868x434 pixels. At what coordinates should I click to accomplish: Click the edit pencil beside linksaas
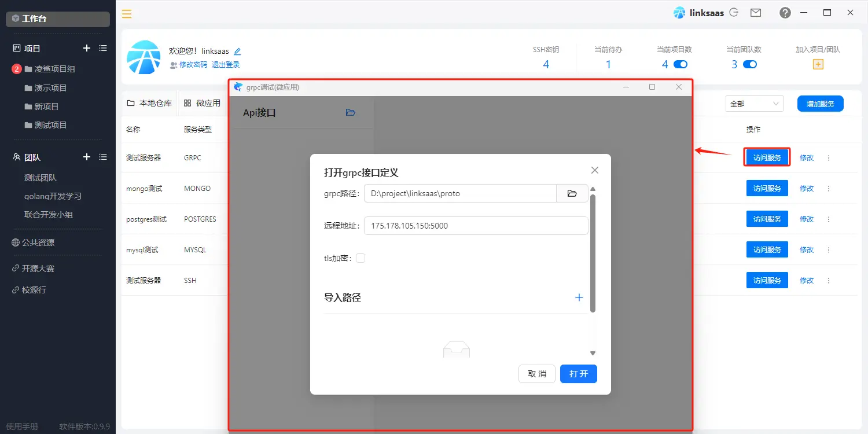[x=237, y=52]
